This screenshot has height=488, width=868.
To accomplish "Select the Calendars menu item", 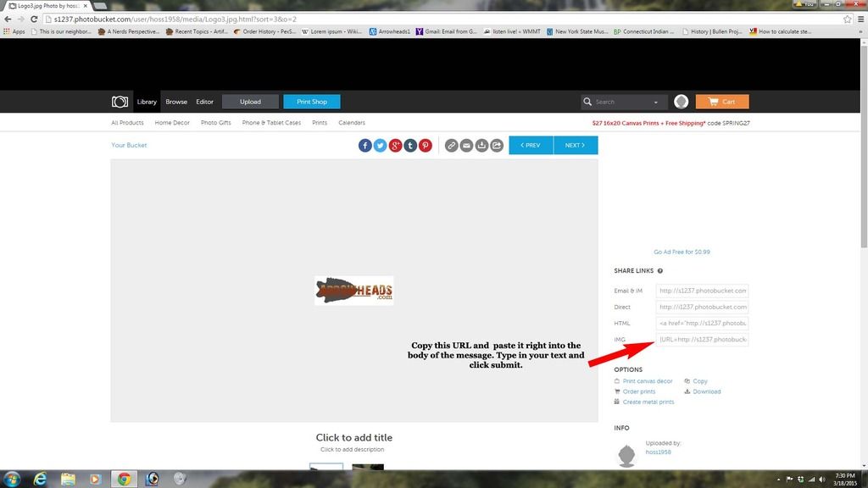I will [352, 123].
